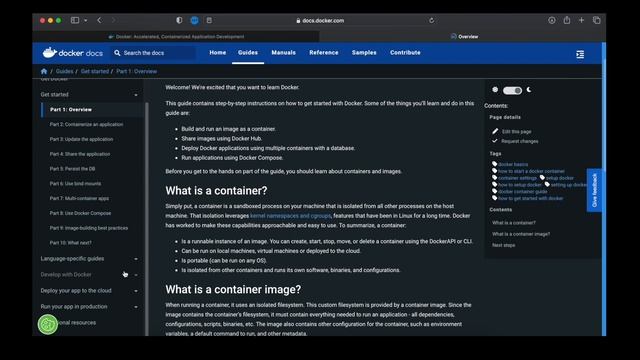The width and height of the screenshot is (640, 360).
Task: Open kernel namespaces and cgroups link
Action: click(290, 216)
